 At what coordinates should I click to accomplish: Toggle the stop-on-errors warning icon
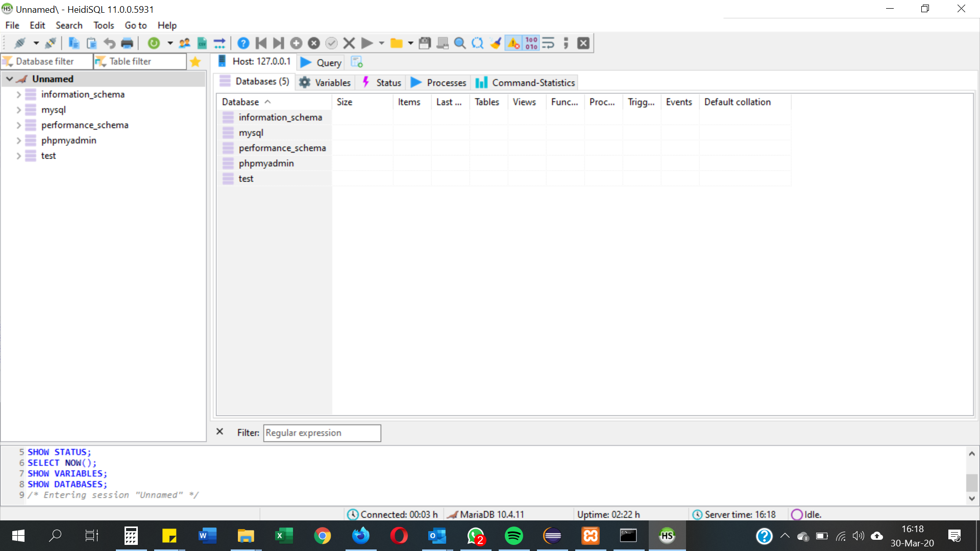pyautogui.click(x=513, y=43)
